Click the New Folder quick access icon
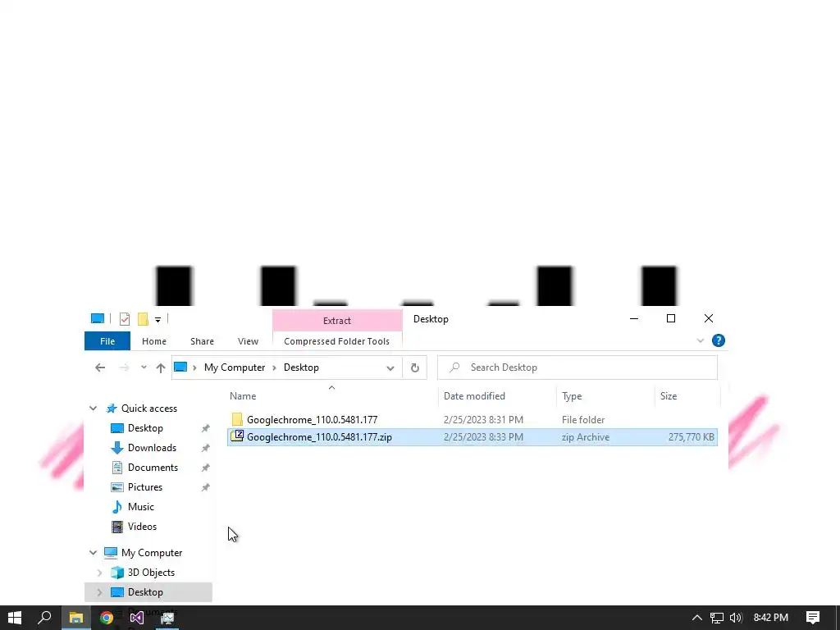The image size is (840, 630). (x=143, y=319)
